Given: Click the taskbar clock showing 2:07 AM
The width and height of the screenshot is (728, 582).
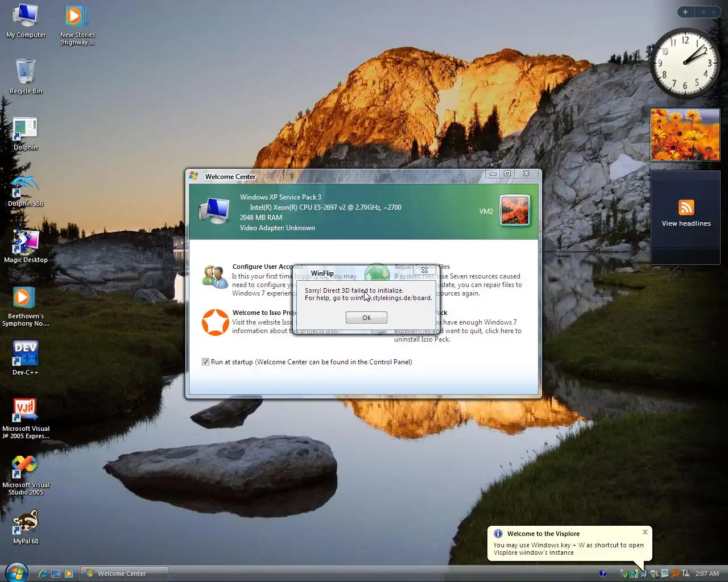Looking at the screenshot, I should [707, 573].
